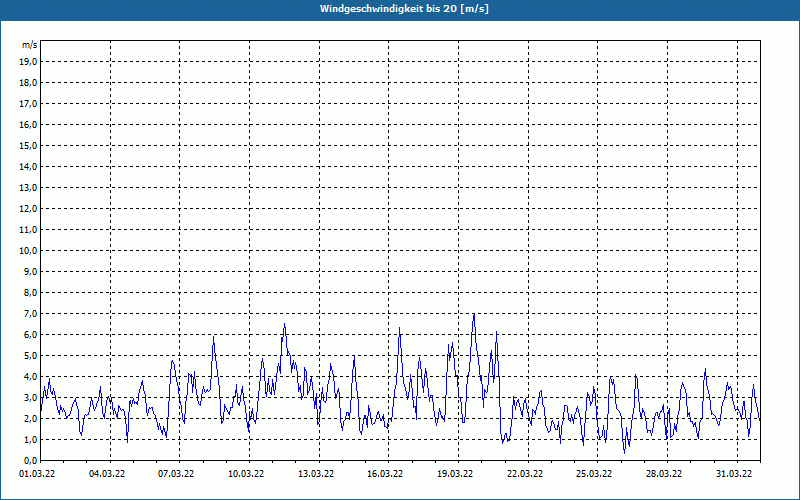
Task: Click the y-axis value 1,0
Action: tap(31, 439)
